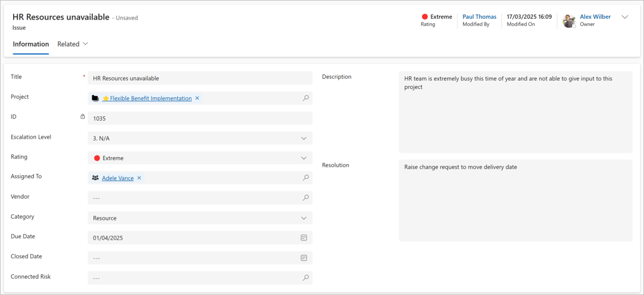Screen dimensions: 644x295
Task: Switch to the Information tab
Action: pos(31,44)
